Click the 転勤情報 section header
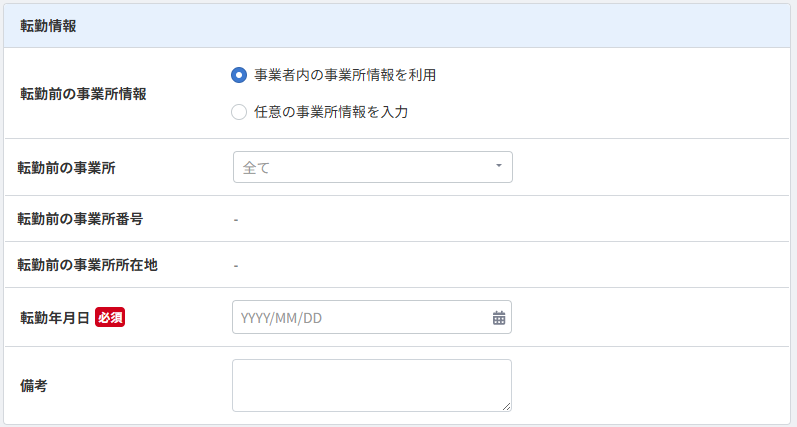Viewport: 797px width, 427px height. [49, 26]
